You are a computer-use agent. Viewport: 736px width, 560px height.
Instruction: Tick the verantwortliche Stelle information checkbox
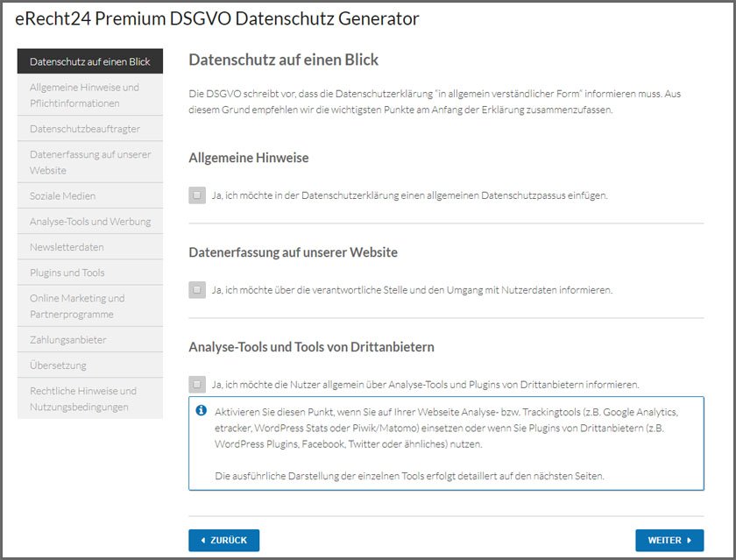(197, 290)
